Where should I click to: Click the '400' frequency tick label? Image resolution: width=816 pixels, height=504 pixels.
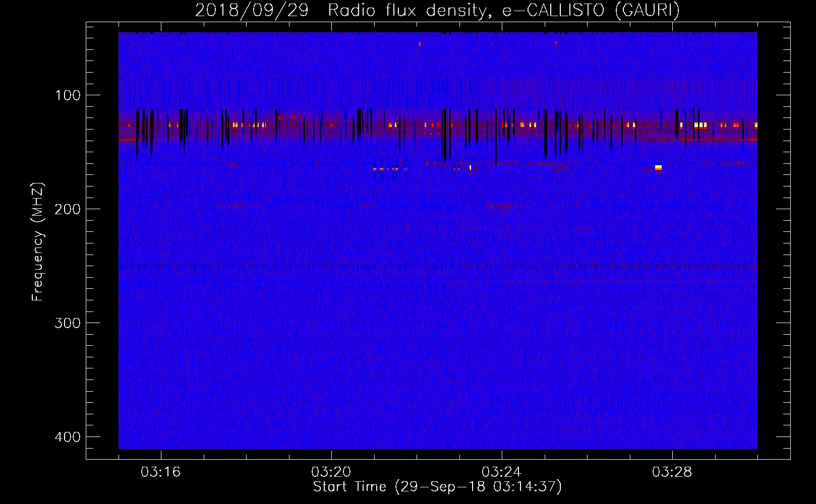click(x=68, y=437)
